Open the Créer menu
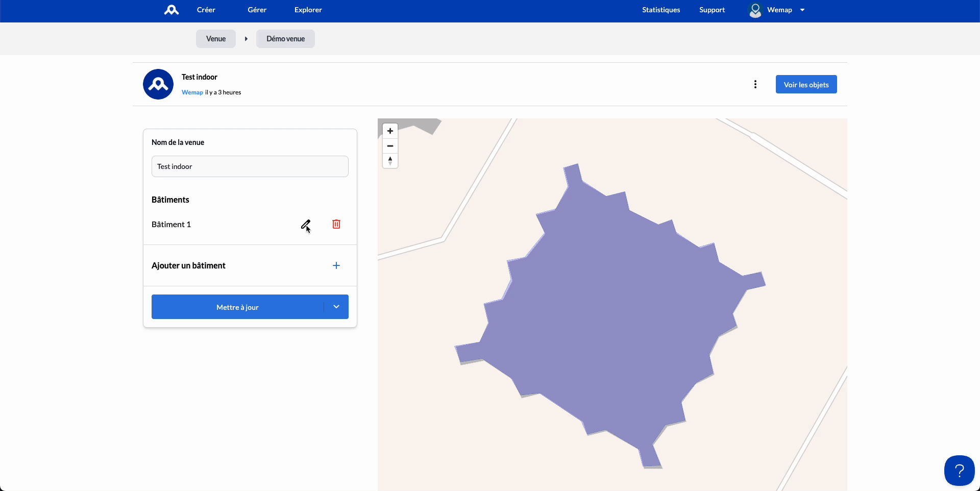Screen dimensions: 980x491 click(206, 10)
